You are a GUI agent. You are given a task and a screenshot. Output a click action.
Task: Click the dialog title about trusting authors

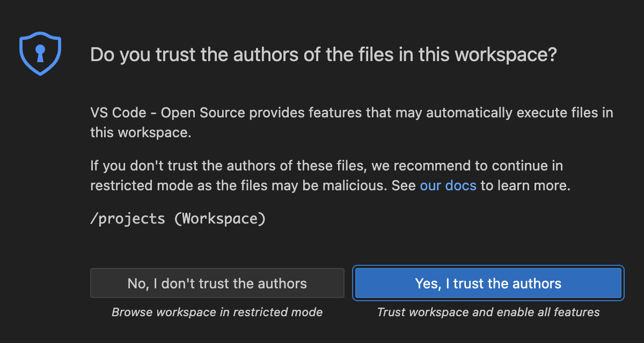point(324,55)
